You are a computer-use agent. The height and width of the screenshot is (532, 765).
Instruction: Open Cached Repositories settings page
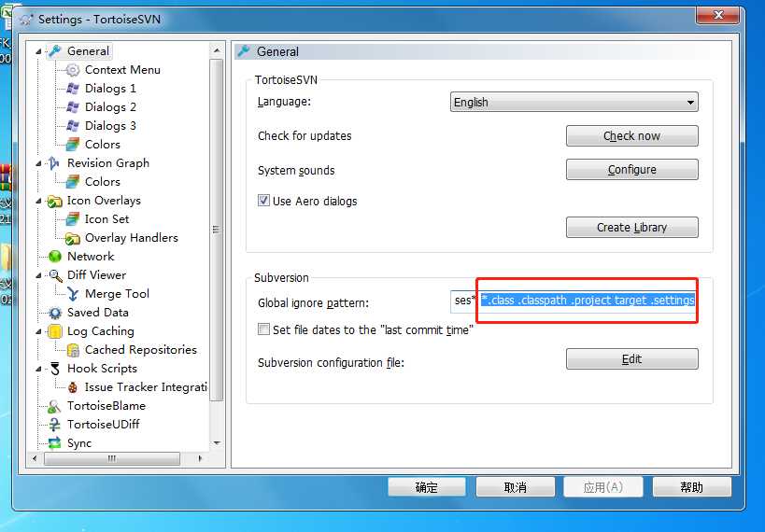(x=140, y=350)
